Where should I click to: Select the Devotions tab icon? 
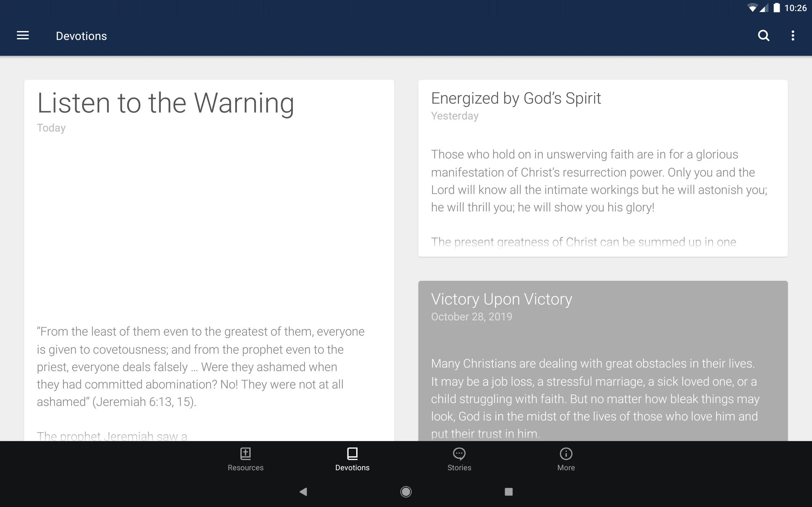click(352, 453)
